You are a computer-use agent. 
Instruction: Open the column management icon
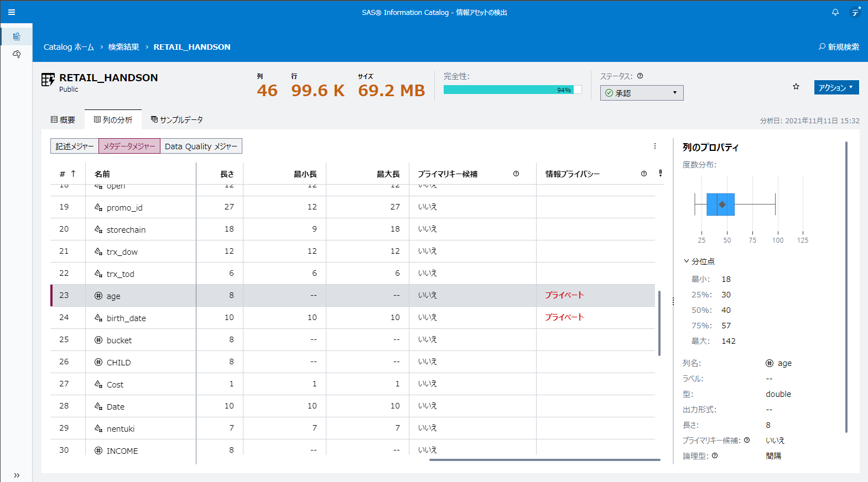661,174
